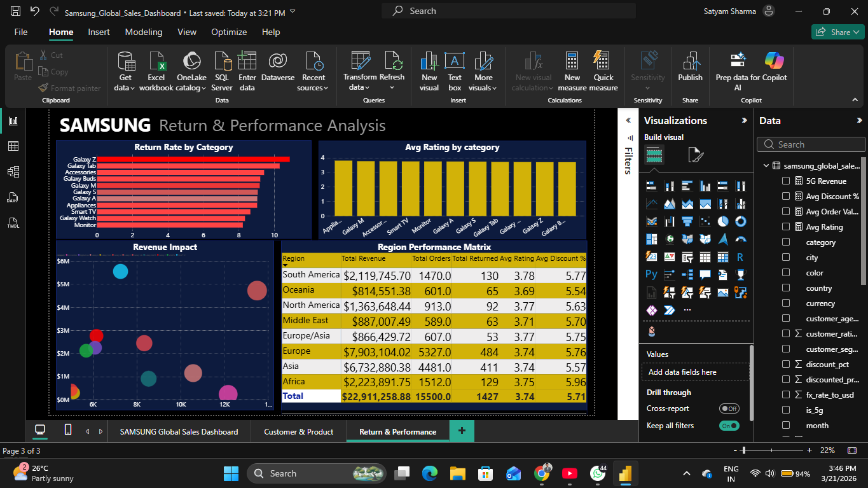Check the category field checkbox
This screenshot has width=868, height=488.
(786, 242)
